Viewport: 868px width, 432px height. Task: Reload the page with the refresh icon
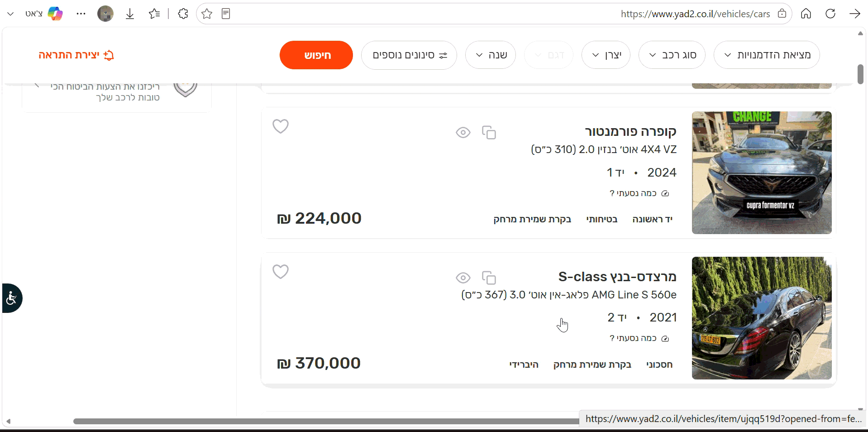(830, 14)
